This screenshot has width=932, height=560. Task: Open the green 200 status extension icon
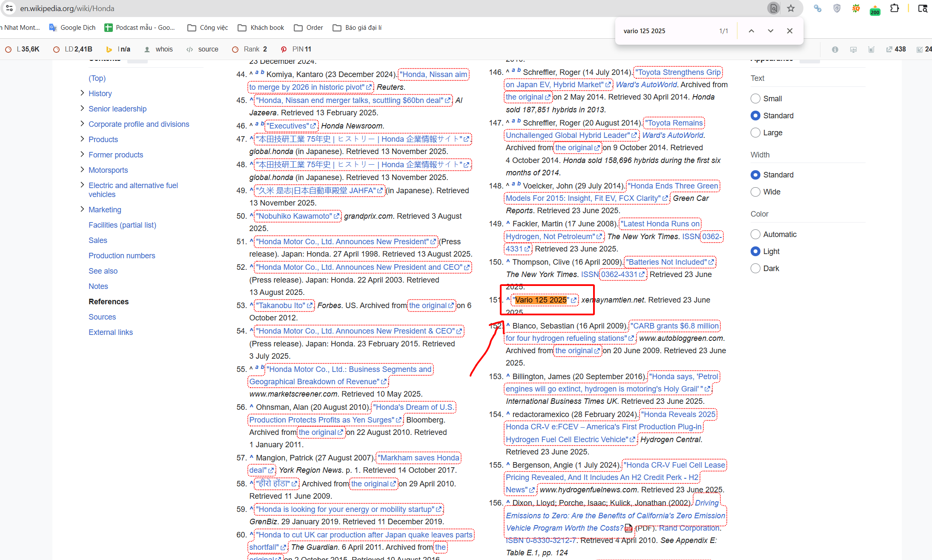875,10
